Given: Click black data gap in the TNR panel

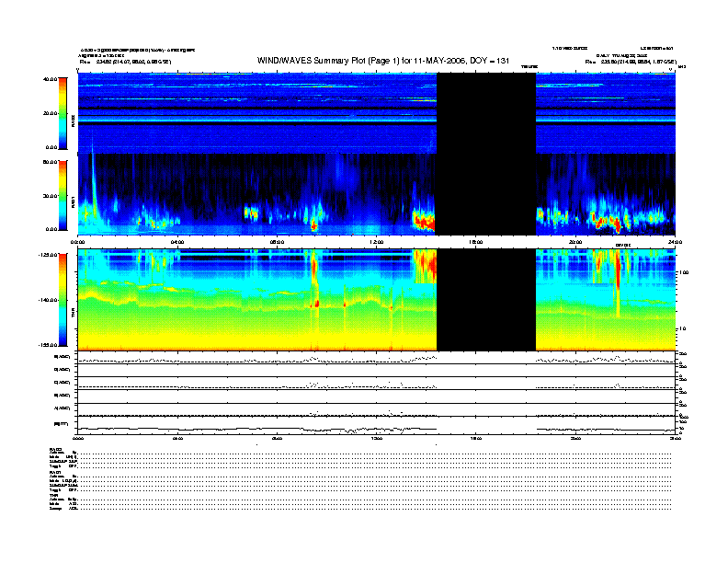Looking at the screenshot, I should coord(486,300).
